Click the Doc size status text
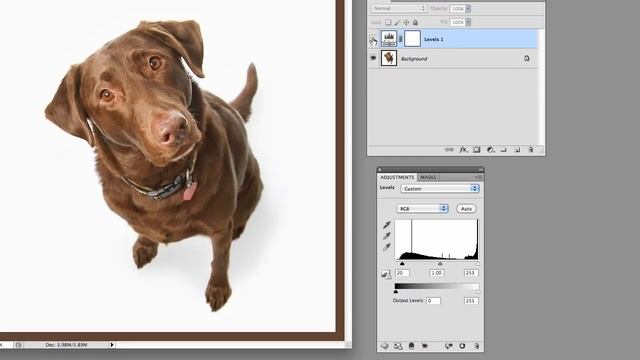The width and height of the screenshot is (640, 360). [x=66, y=345]
